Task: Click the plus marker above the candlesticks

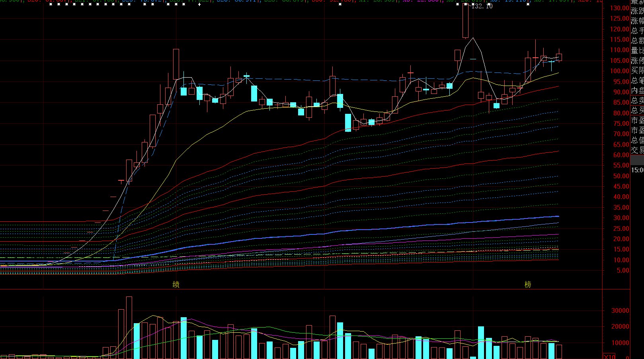Action: tap(199, 4)
